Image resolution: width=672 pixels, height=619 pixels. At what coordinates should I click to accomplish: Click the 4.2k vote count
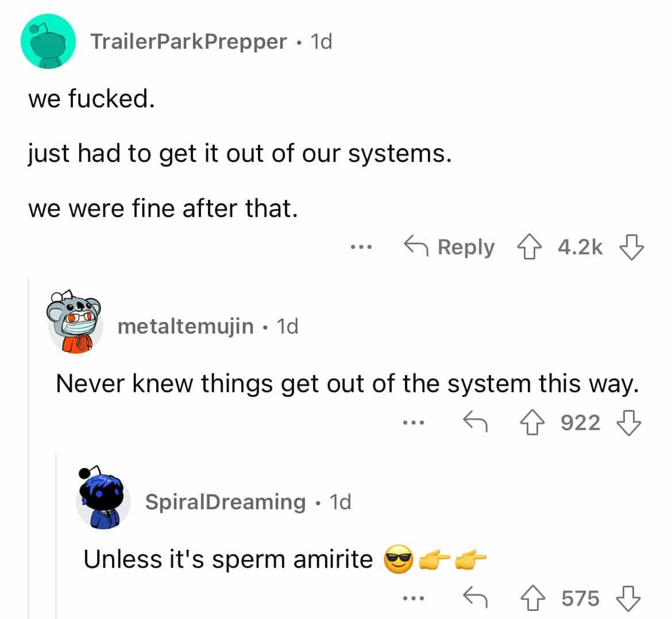tap(580, 247)
